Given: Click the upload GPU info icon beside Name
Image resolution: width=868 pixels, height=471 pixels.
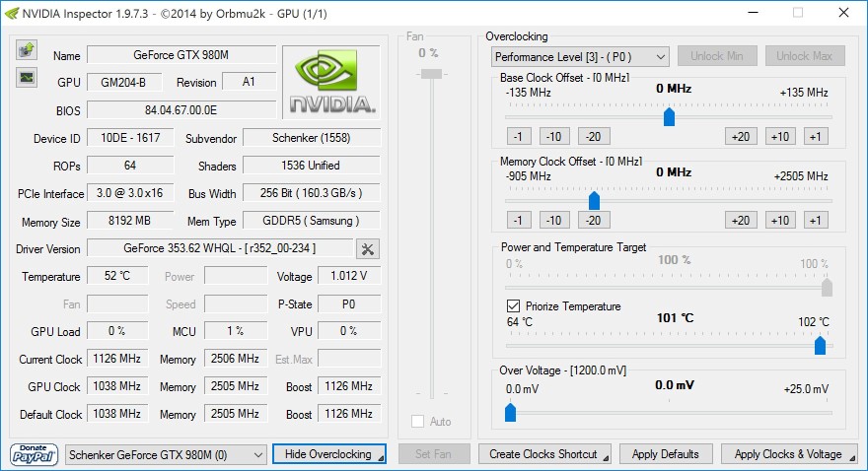Looking at the screenshot, I should (26, 50).
